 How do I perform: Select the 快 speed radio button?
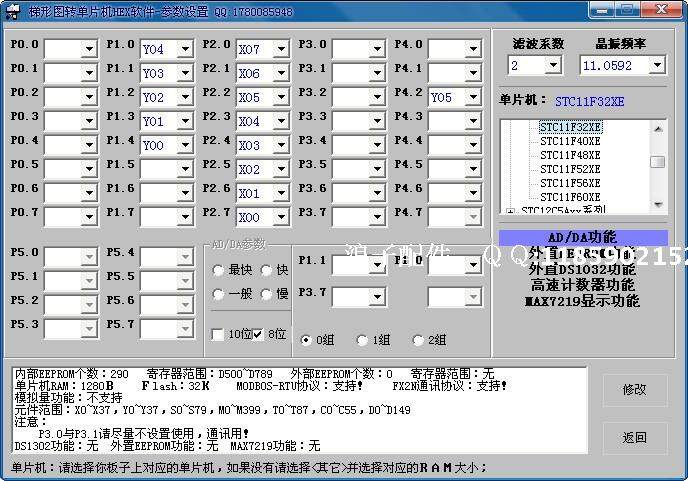click(266, 270)
